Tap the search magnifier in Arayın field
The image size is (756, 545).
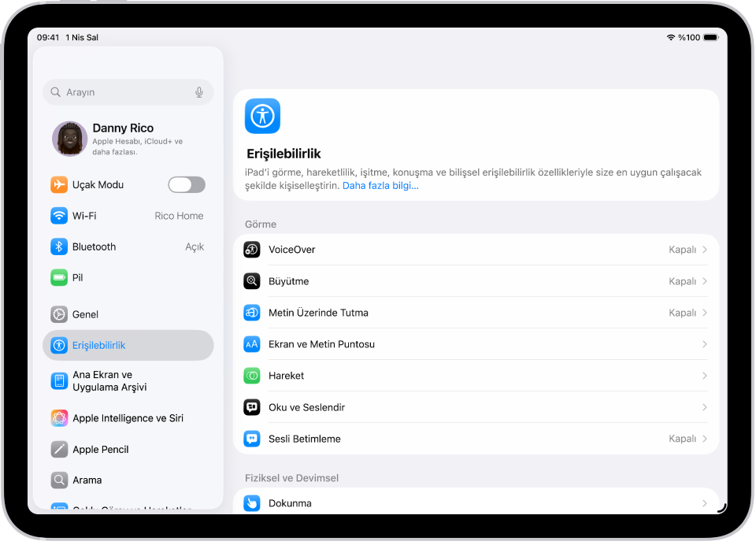[x=55, y=92]
